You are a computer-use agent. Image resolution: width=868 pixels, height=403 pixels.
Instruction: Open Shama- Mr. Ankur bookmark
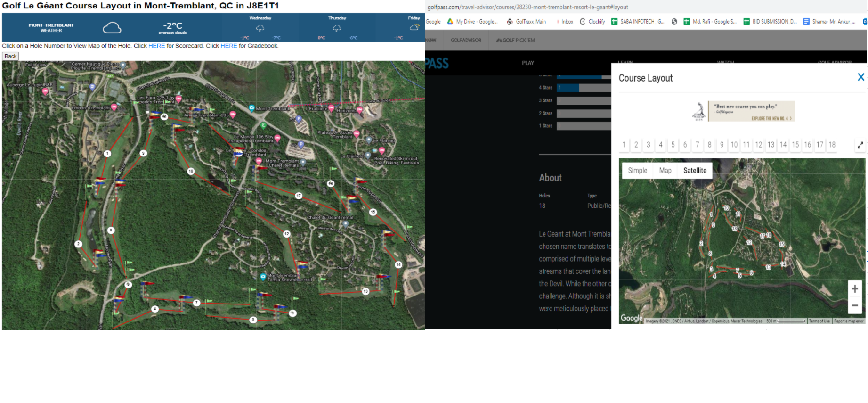[829, 22]
